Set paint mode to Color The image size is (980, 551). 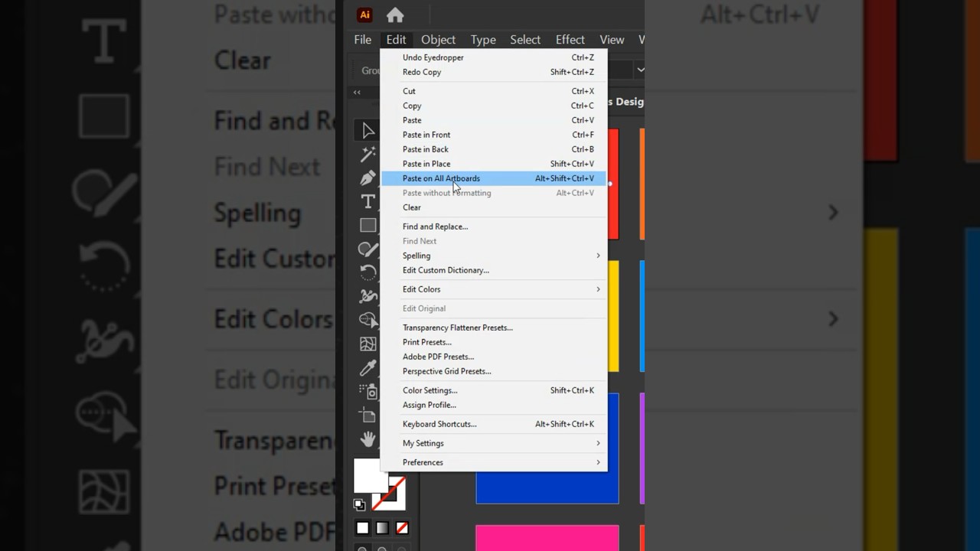pos(362,528)
